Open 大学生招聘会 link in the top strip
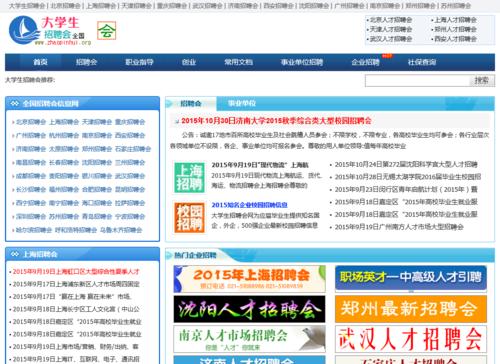This screenshot has width=500, height=364. pos(27,6)
